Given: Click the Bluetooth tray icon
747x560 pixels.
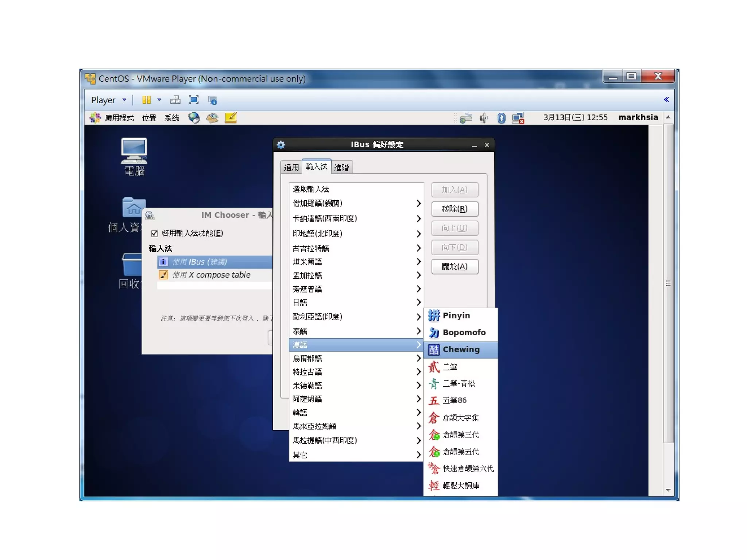Looking at the screenshot, I should [502, 118].
